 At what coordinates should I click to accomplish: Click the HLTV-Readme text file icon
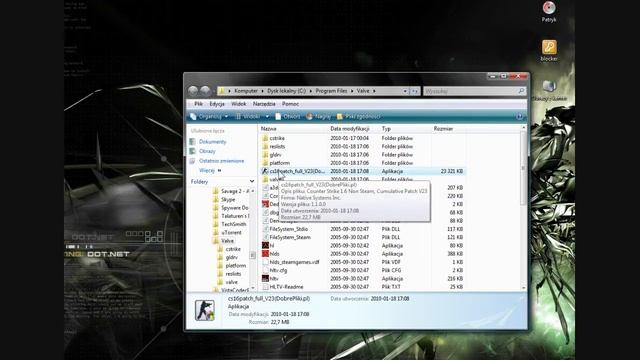pos(265,287)
